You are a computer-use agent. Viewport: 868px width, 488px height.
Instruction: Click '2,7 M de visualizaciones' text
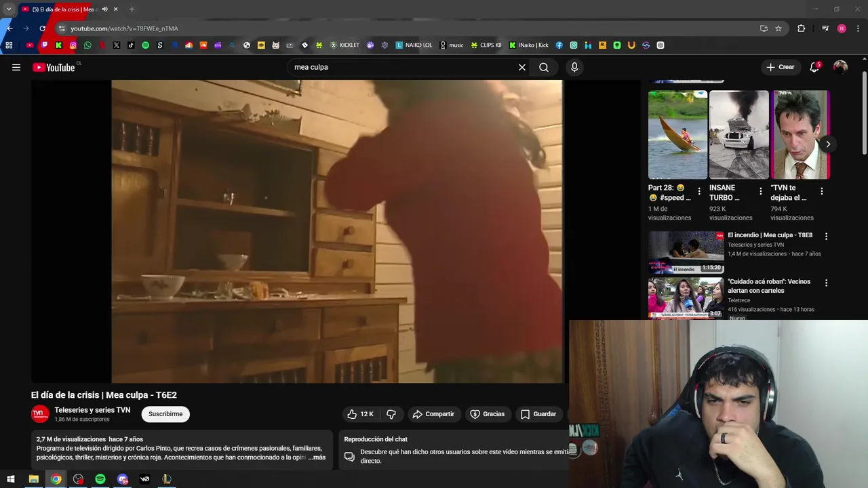click(71, 439)
